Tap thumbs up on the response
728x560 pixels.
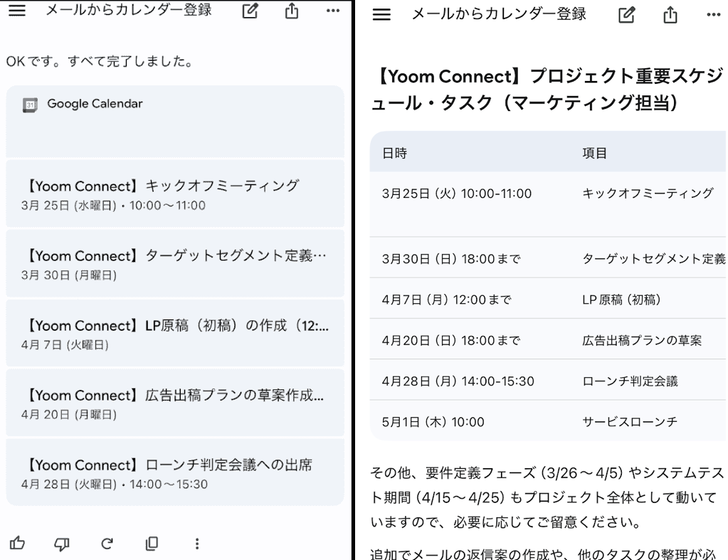17,543
